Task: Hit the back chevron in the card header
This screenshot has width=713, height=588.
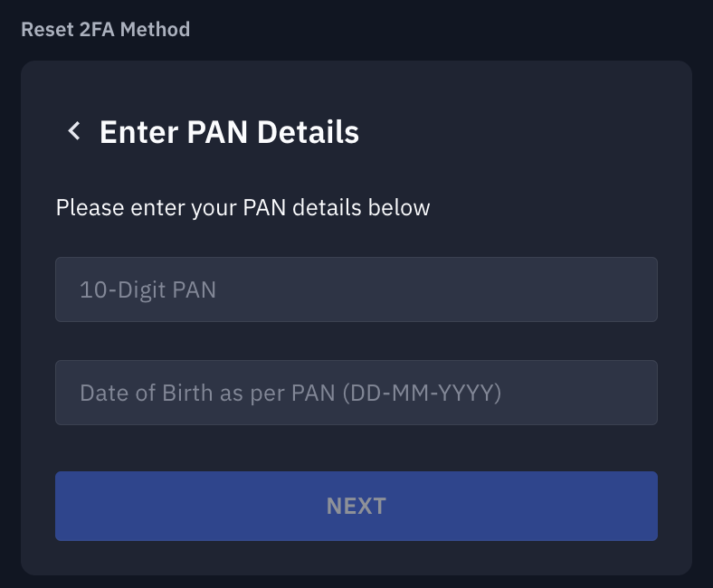Action: pyautogui.click(x=74, y=132)
